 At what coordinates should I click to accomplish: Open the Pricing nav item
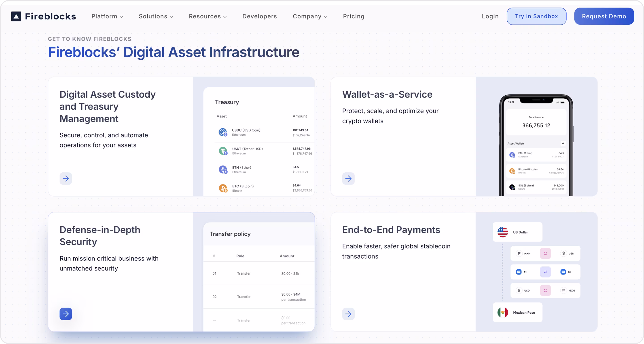point(354,16)
